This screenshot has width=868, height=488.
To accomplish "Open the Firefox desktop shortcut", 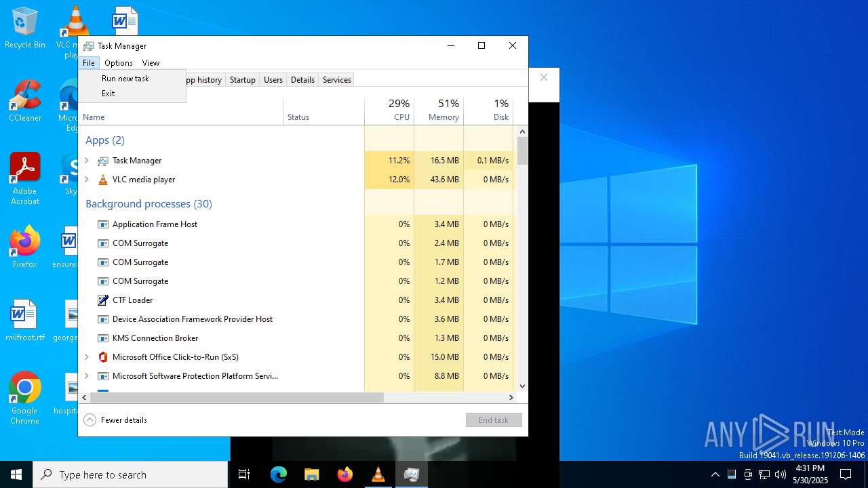I will [25, 247].
